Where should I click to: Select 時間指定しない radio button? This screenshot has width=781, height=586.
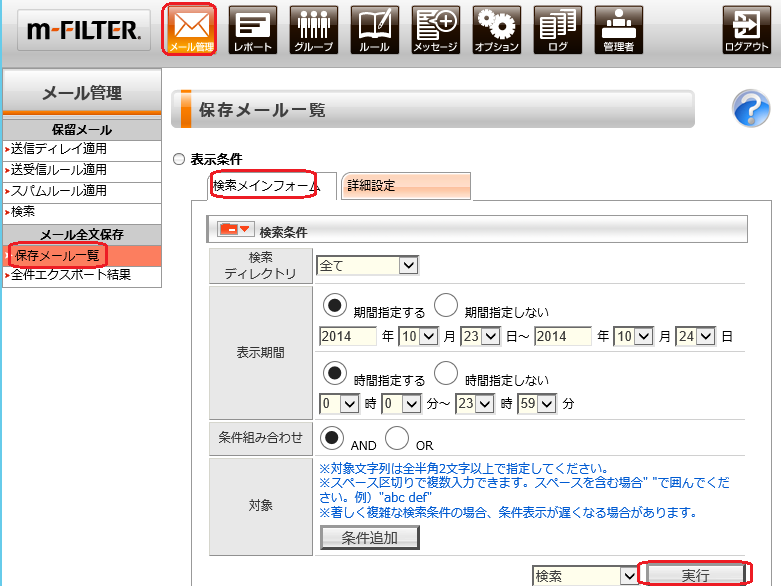tap(447, 375)
